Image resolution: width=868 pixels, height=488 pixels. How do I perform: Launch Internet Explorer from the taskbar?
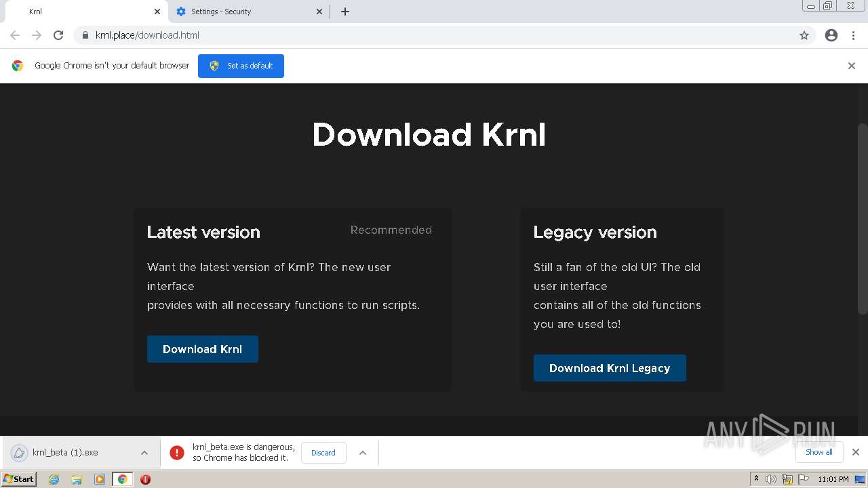coord(54,479)
